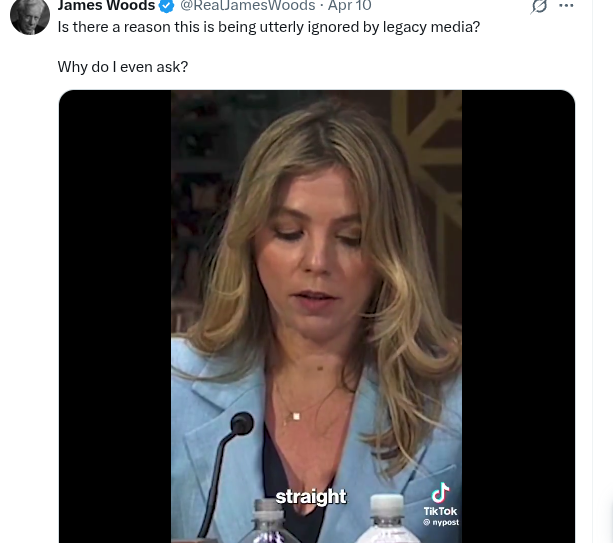
Task: Click the TikTok logo watermark
Action: 440,493
